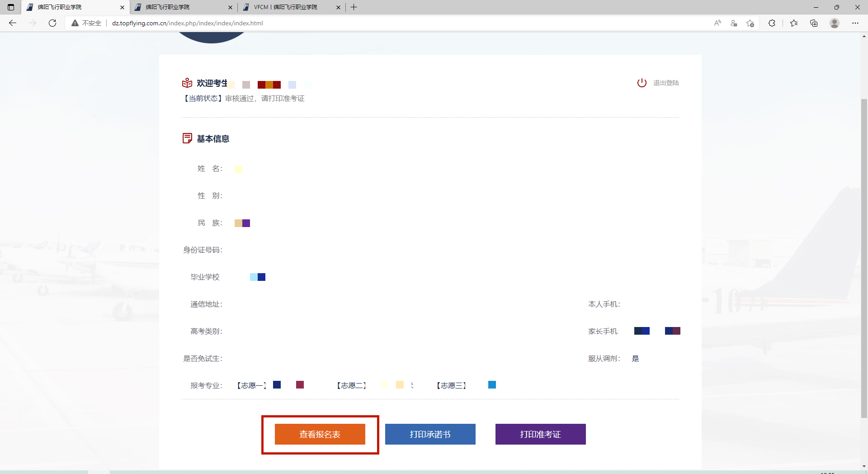Add page to favorites star icon
The height and width of the screenshot is (474, 868).
pos(750,23)
